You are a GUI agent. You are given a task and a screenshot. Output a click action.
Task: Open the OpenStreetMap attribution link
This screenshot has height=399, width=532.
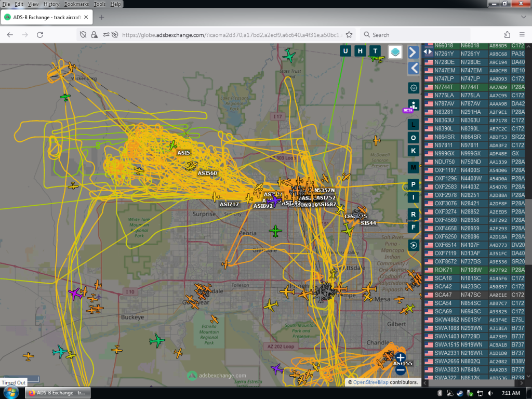click(x=370, y=382)
